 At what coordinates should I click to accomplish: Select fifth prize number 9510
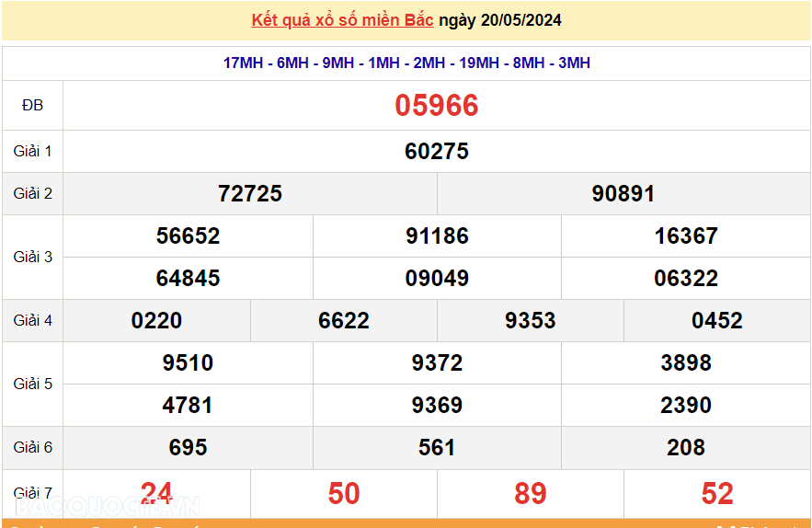tap(188, 362)
